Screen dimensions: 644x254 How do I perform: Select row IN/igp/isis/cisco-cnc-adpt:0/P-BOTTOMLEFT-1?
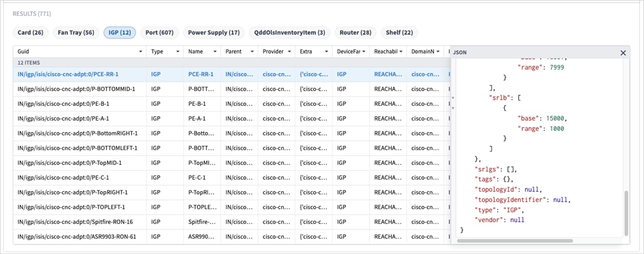(232, 148)
